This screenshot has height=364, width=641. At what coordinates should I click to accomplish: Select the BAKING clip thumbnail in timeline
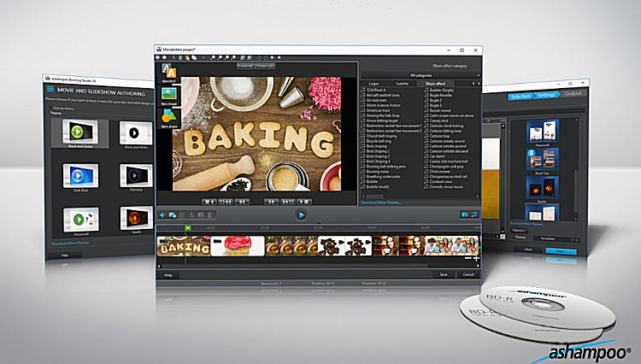tap(184, 247)
